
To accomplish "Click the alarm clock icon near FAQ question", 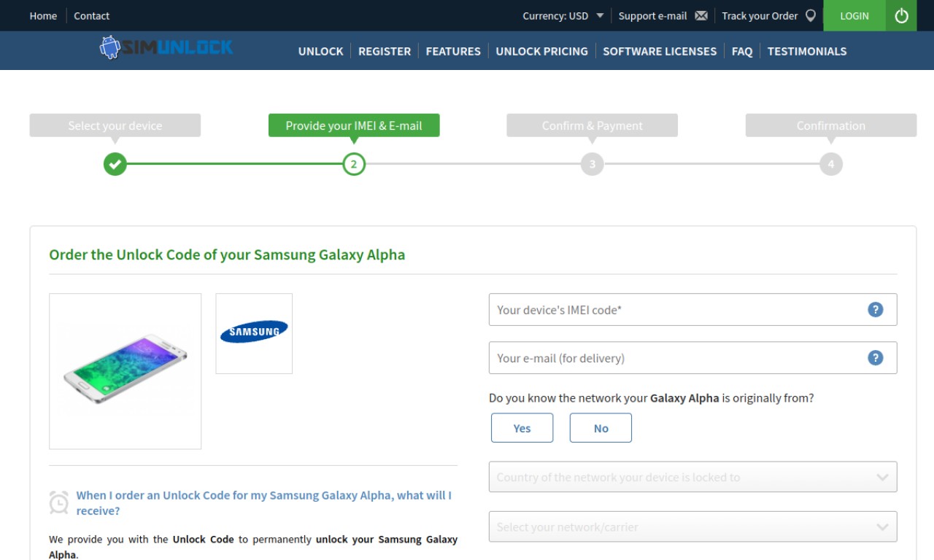I will point(59,502).
